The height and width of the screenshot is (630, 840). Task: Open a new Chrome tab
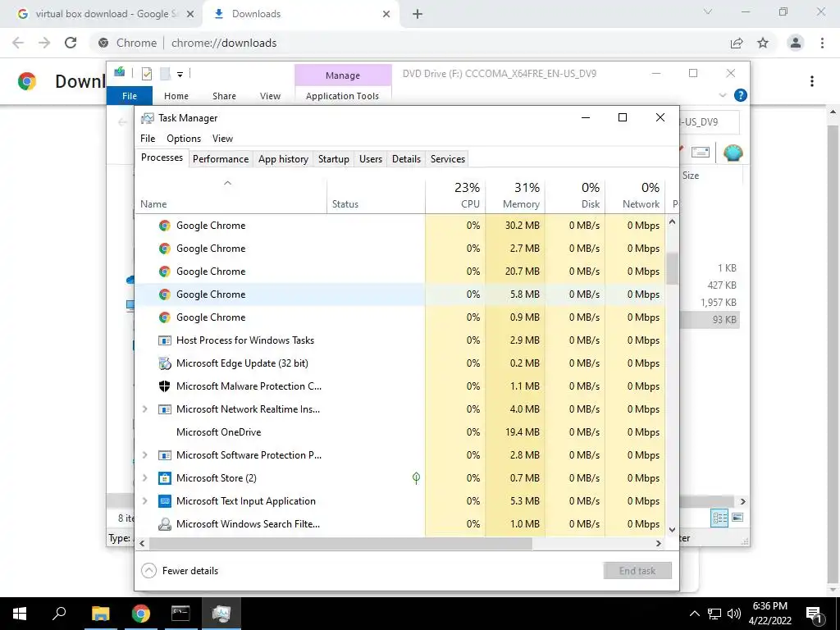point(418,14)
